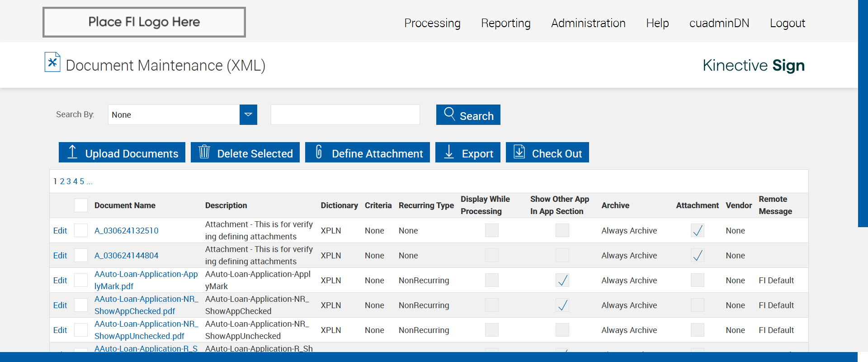
Task: Go to page 3 of results
Action: (x=69, y=181)
